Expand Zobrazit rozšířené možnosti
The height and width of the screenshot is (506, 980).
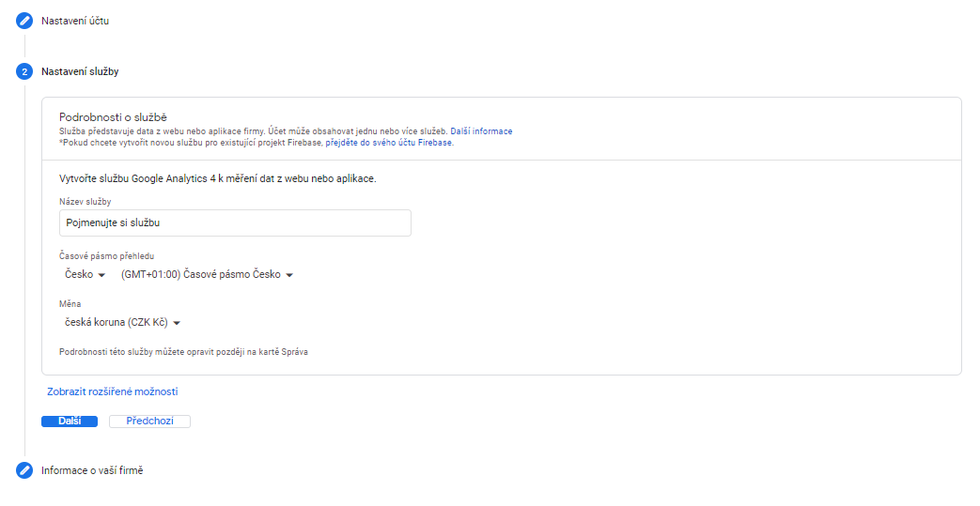pyautogui.click(x=113, y=391)
